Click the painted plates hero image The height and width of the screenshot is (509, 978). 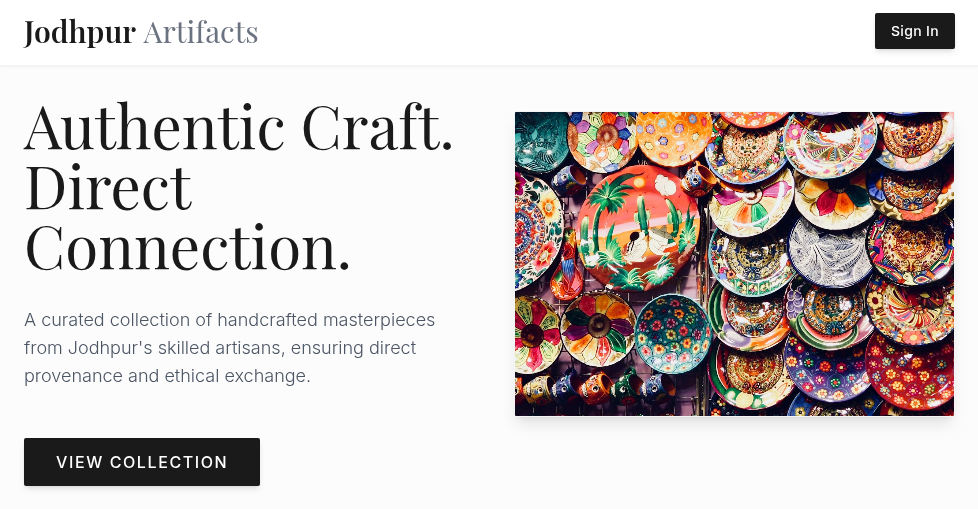click(x=734, y=263)
